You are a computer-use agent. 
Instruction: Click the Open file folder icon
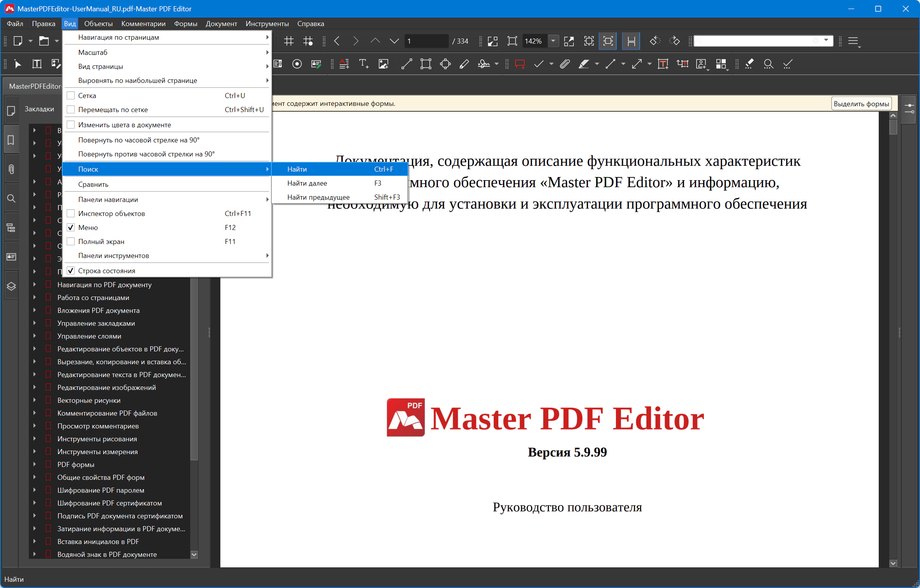pos(44,41)
